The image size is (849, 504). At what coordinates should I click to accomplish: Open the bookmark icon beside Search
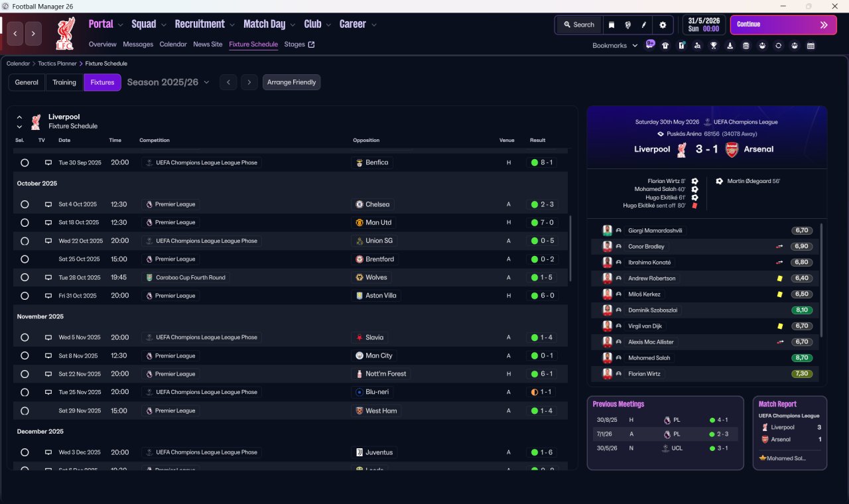(612, 25)
